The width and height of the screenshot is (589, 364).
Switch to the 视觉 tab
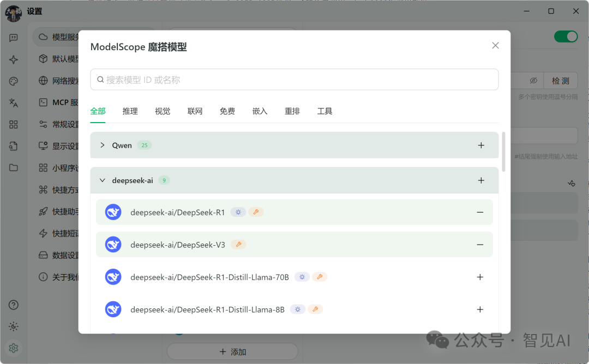[163, 111]
